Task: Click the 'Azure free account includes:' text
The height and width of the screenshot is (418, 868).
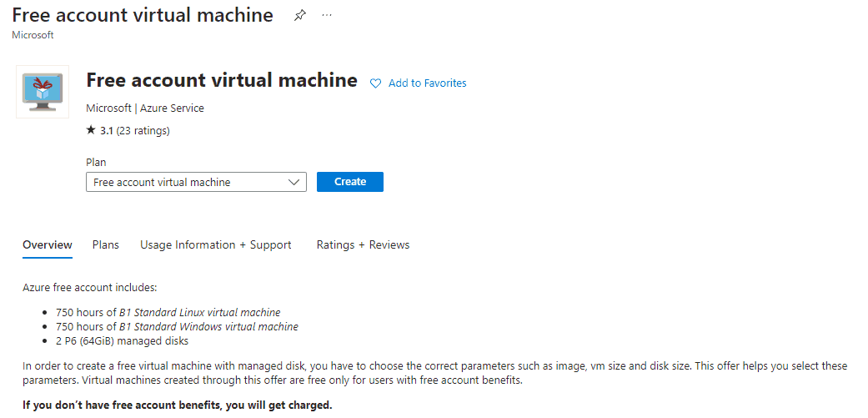Action: point(90,288)
